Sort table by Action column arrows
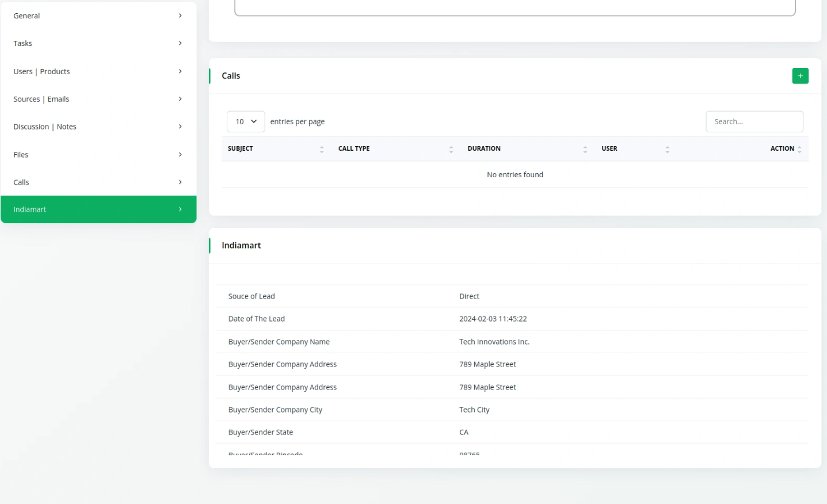The height and width of the screenshot is (504, 827). click(x=799, y=149)
